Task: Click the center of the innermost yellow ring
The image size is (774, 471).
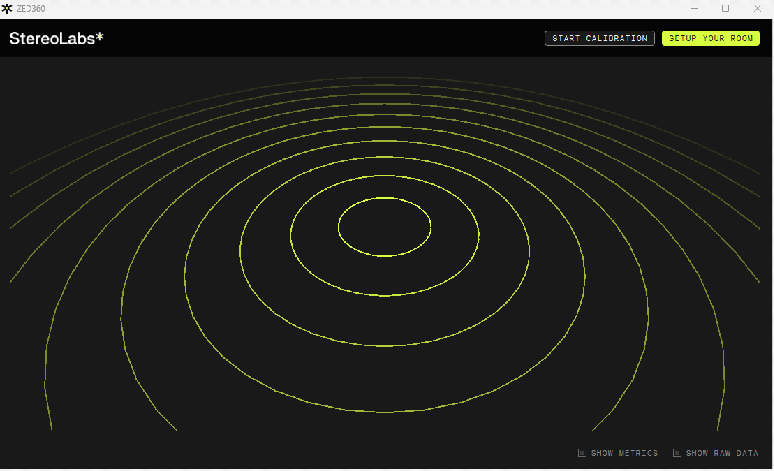Action: [385, 227]
